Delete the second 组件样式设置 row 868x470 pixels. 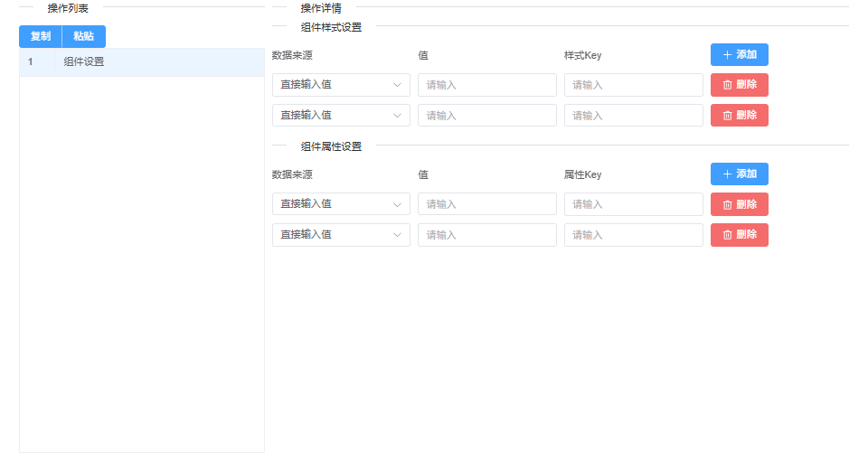point(739,115)
